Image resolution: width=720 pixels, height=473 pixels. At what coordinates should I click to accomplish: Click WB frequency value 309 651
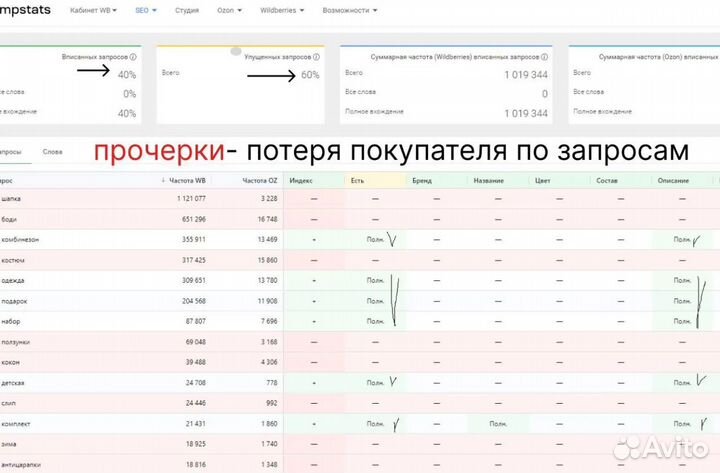tap(193, 280)
